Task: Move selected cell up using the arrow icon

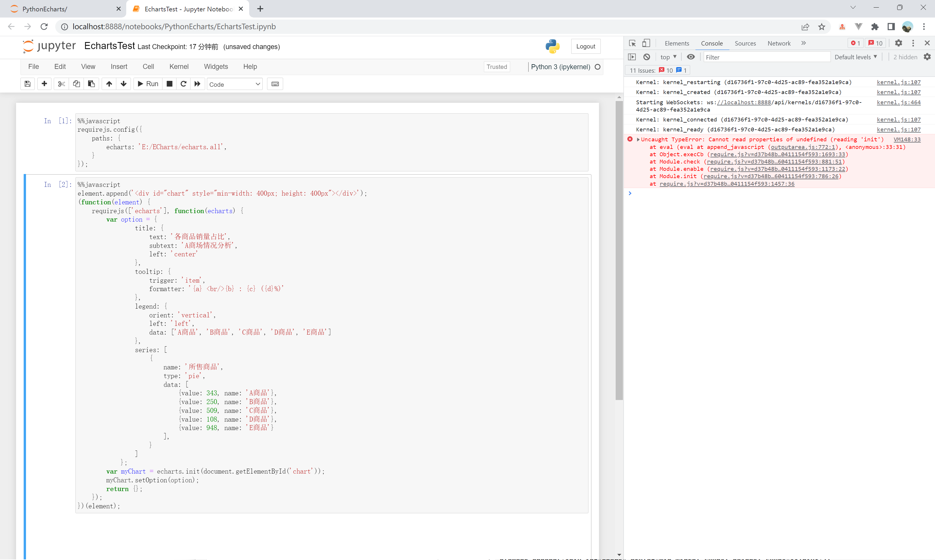Action: [x=109, y=84]
